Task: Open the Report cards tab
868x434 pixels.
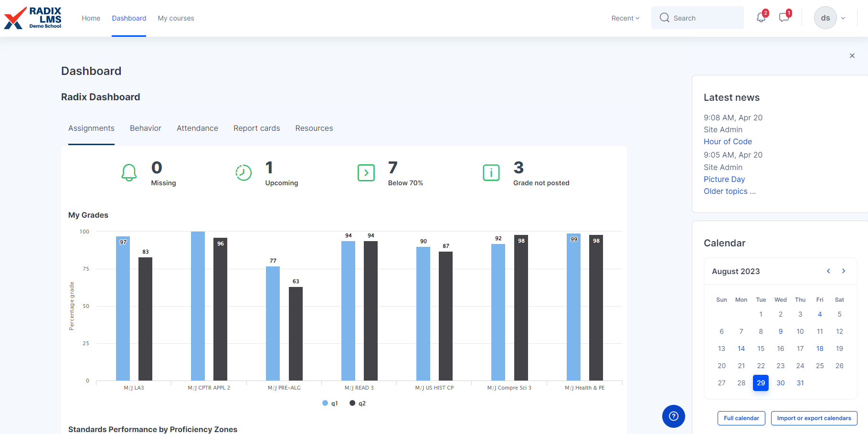Action: tap(256, 128)
